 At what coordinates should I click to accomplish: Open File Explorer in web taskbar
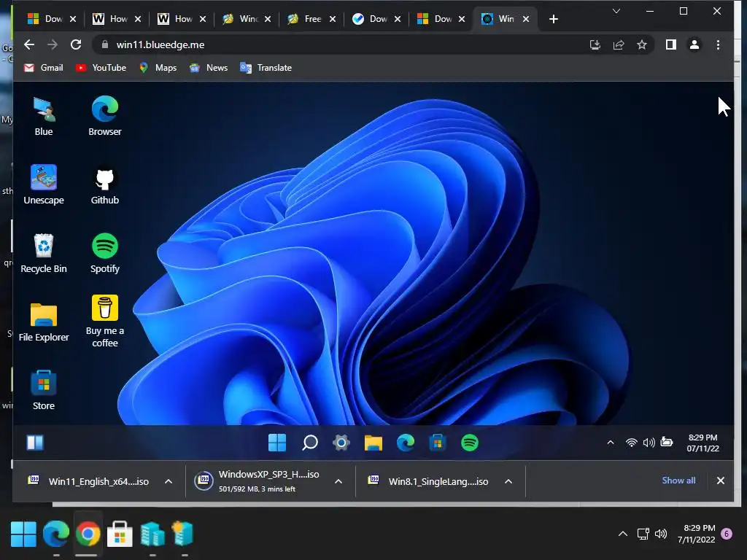pyautogui.click(x=373, y=443)
